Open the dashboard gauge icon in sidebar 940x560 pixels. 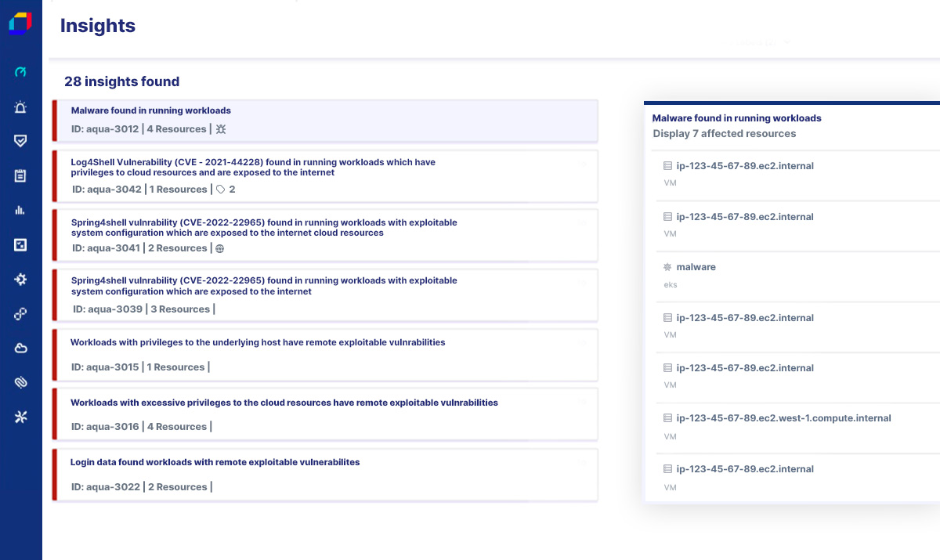pyautogui.click(x=21, y=72)
